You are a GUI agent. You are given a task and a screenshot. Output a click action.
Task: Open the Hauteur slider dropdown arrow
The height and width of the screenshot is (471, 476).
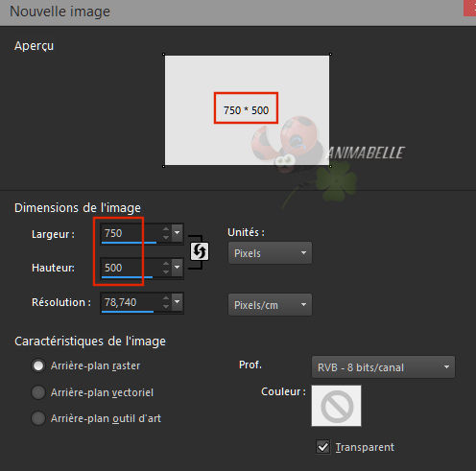tap(177, 268)
